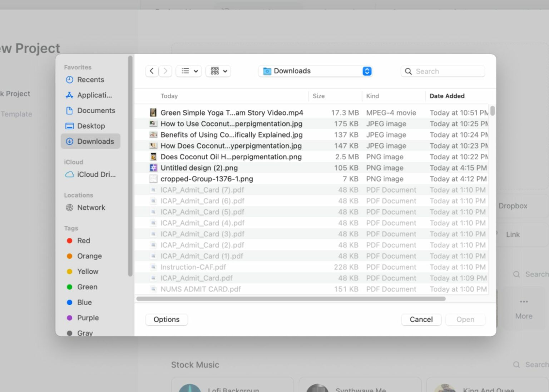Select Desktop in sidebar
This screenshot has height=392, width=549.
tap(90, 126)
